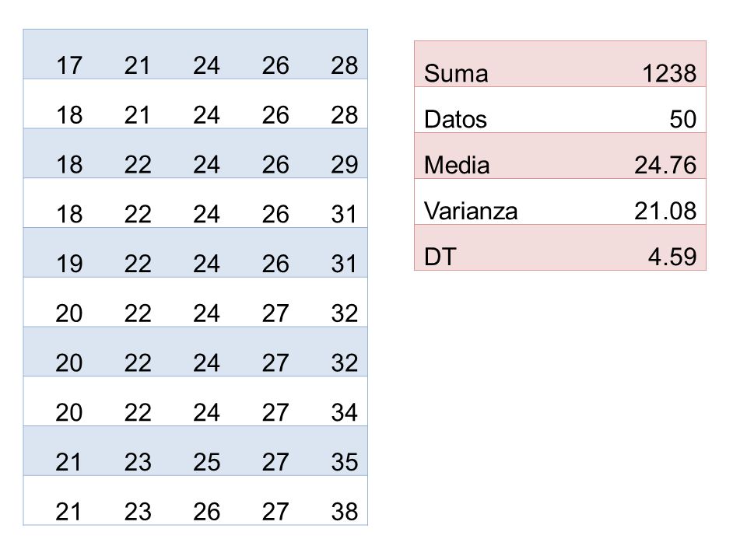Select the 26 below 25 in third column
Image resolution: width=747 pixels, height=560 pixels.
point(207,512)
